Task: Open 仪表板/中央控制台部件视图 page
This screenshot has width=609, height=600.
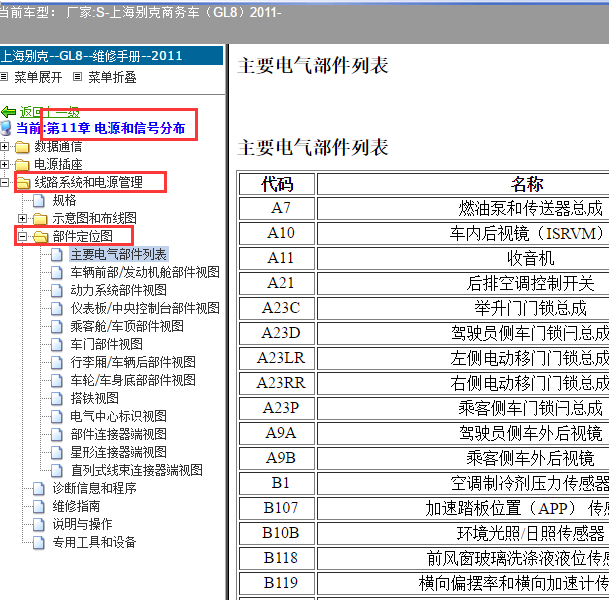Action: pos(145,308)
